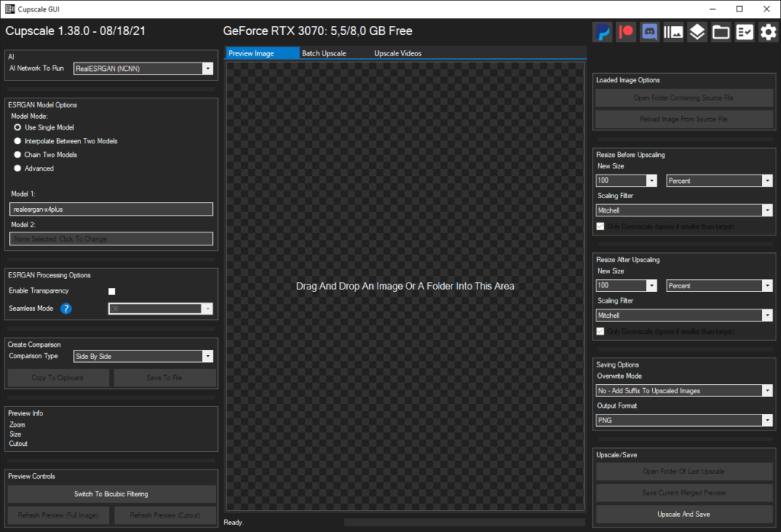
Task: Open New Size value dropdown after upscaling
Action: (x=626, y=286)
